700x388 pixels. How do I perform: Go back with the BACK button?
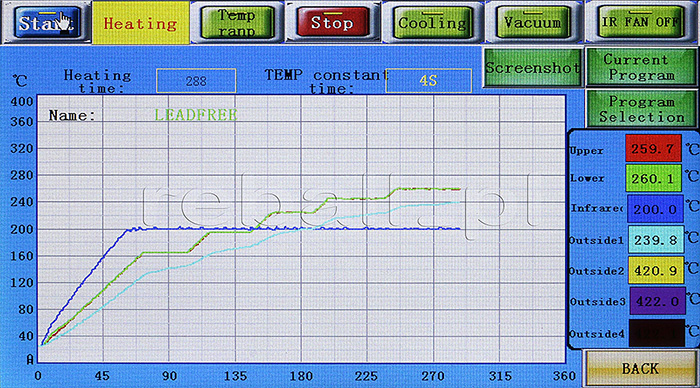(640, 368)
